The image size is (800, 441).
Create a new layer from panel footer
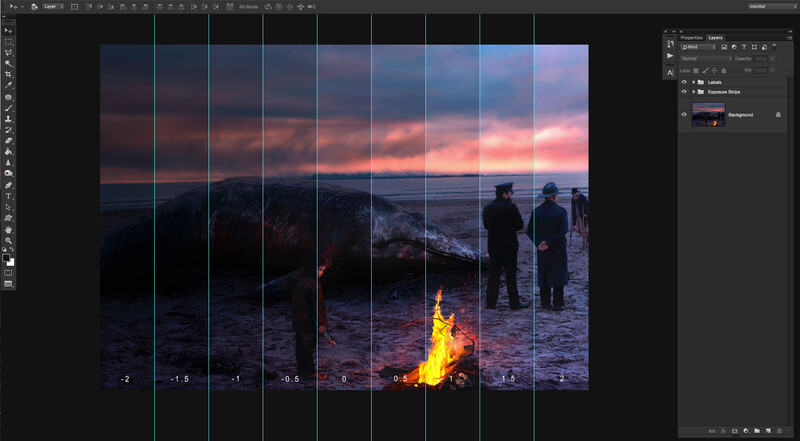[768, 431]
